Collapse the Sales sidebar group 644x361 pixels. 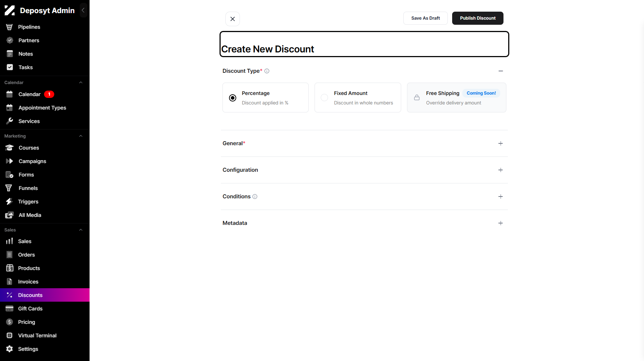(81, 230)
